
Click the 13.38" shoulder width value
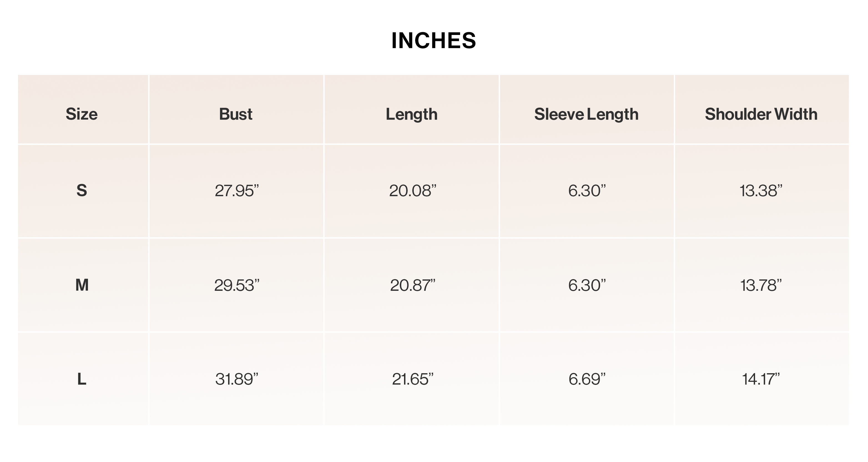(x=761, y=191)
